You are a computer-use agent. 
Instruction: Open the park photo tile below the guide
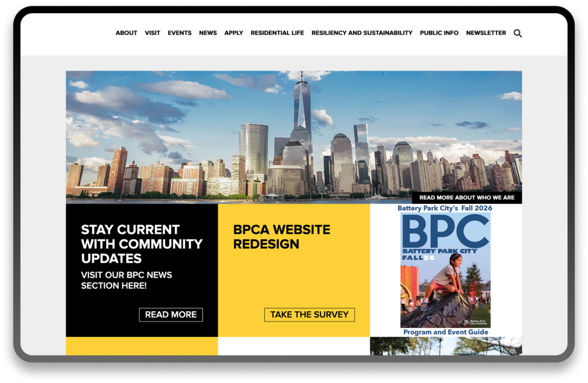click(446, 346)
